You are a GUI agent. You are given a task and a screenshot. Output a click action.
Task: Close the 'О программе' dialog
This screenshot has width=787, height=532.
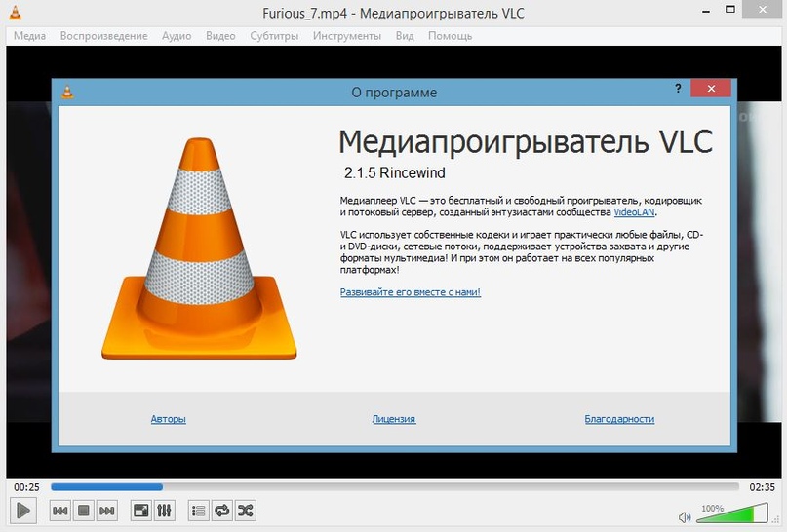click(711, 89)
